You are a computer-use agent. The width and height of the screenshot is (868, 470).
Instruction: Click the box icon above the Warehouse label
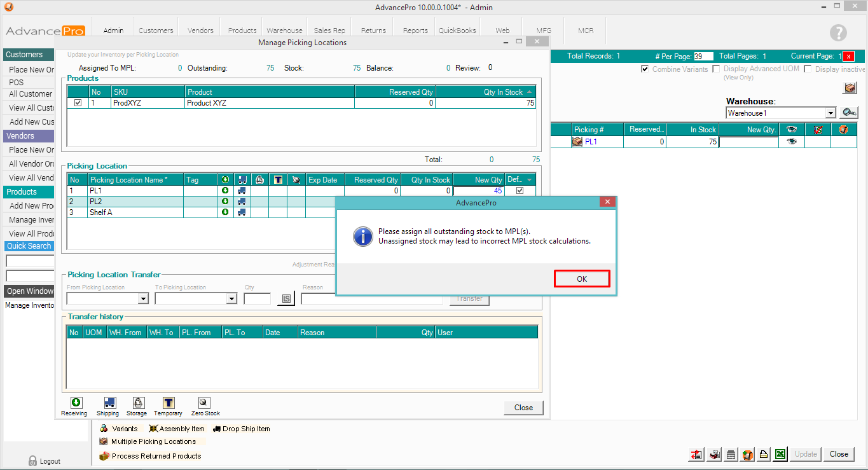click(x=850, y=88)
